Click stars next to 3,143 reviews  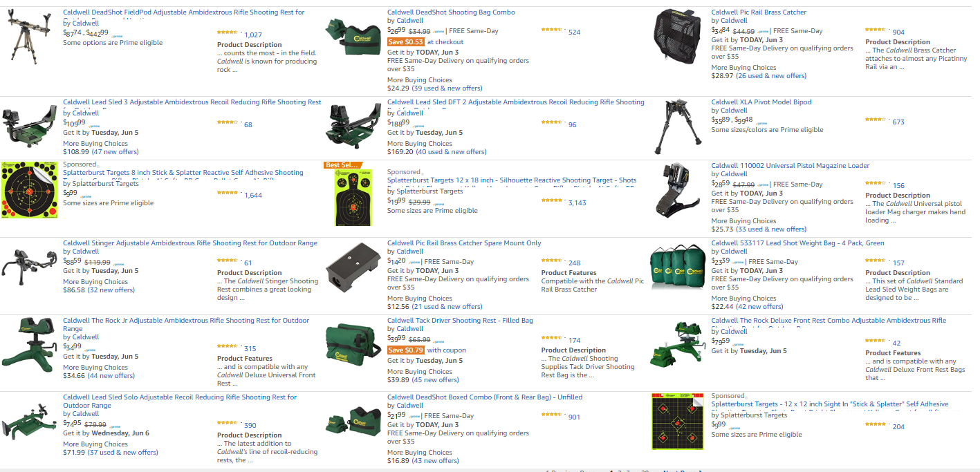point(551,200)
